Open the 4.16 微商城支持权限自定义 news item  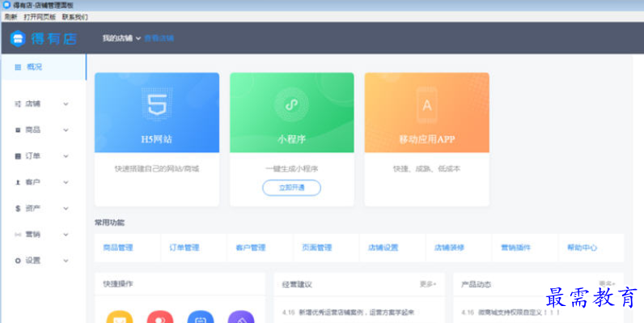coord(511,312)
